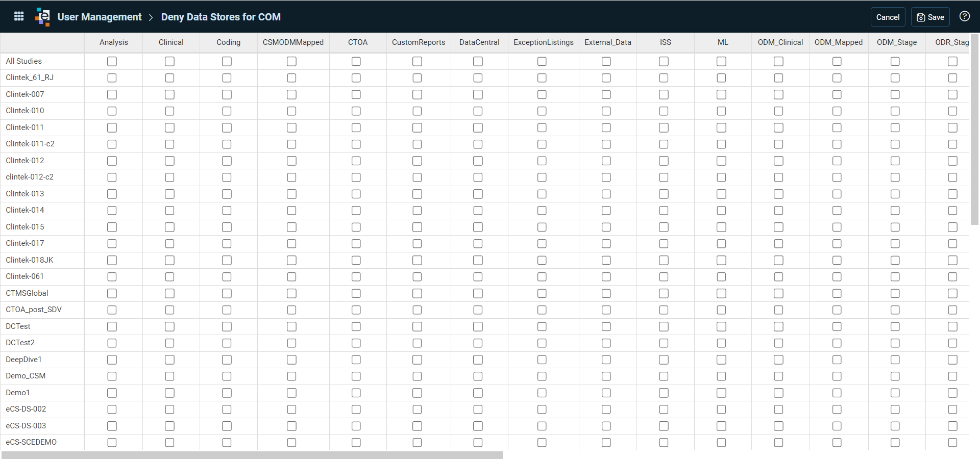Viewport: 980px width, 460px height.
Task: Select the ODM_Stage column header
Action: click(x=896, y=42)
